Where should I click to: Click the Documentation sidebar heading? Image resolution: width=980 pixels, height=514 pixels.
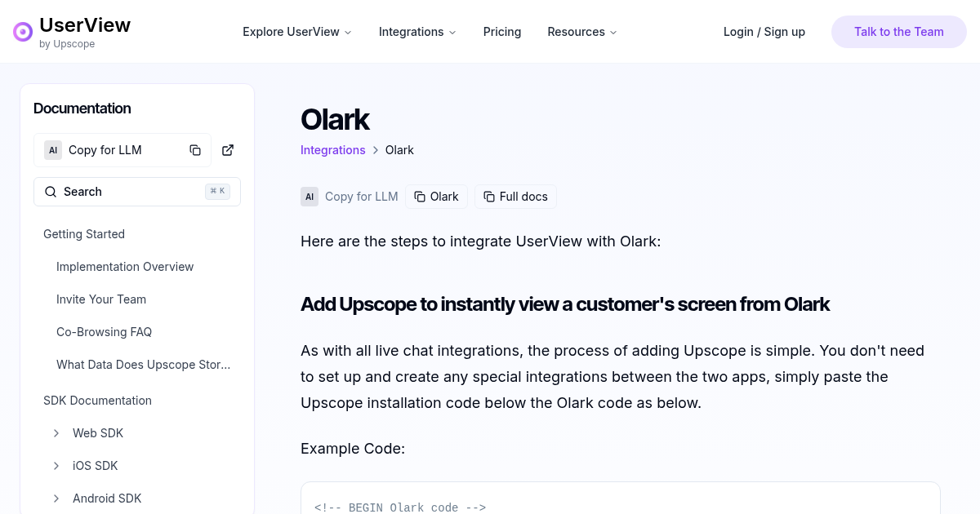tap(82, 109)
